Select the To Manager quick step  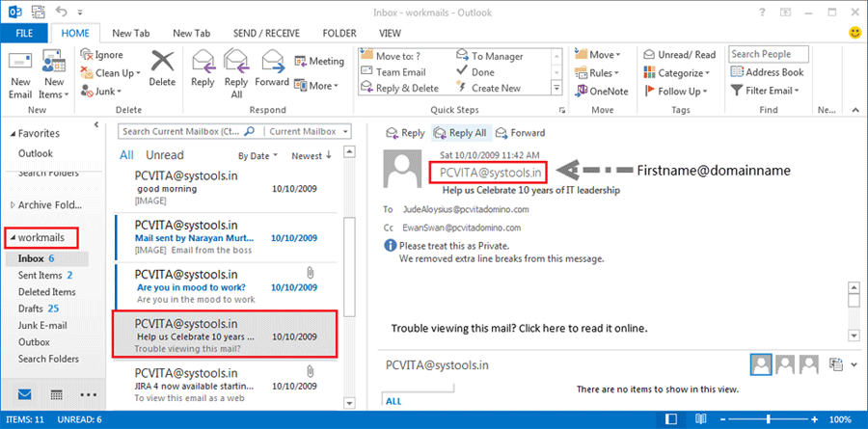[490, 56]
